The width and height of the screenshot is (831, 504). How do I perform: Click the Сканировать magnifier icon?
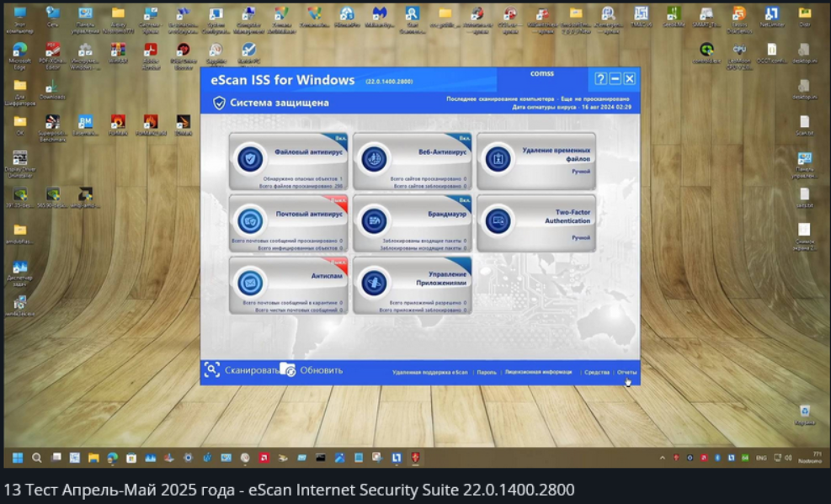(212, 370)
